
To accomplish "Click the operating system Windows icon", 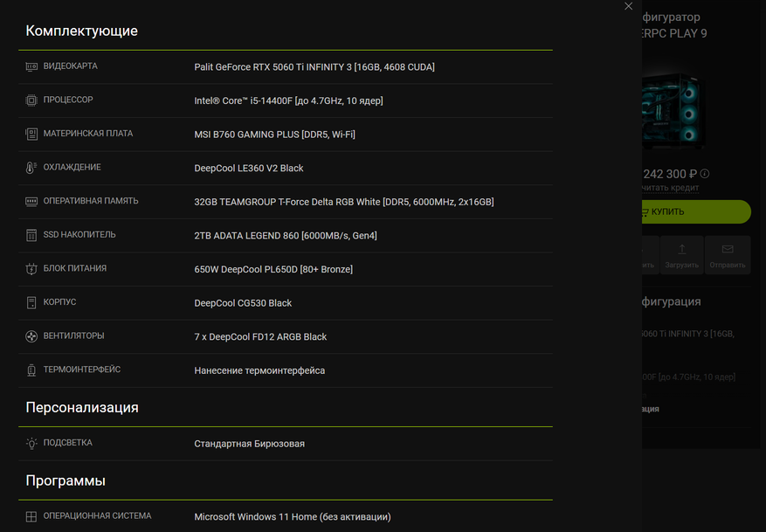I will (31, 516).
